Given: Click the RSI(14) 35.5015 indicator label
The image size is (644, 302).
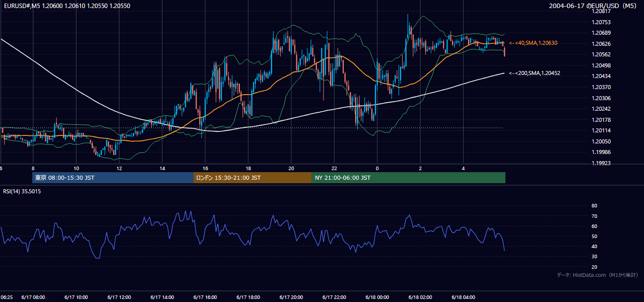Looking at the screenshot, I should click(22, 191).
